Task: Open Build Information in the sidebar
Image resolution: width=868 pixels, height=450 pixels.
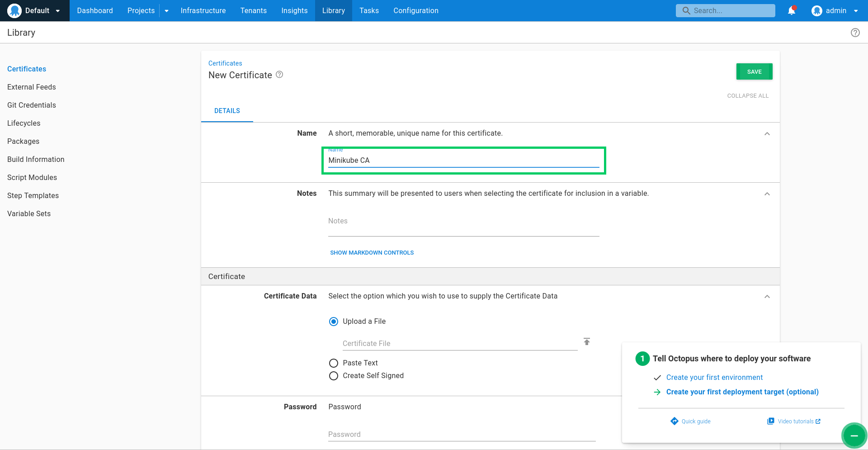Action: [x=36, y=159]
